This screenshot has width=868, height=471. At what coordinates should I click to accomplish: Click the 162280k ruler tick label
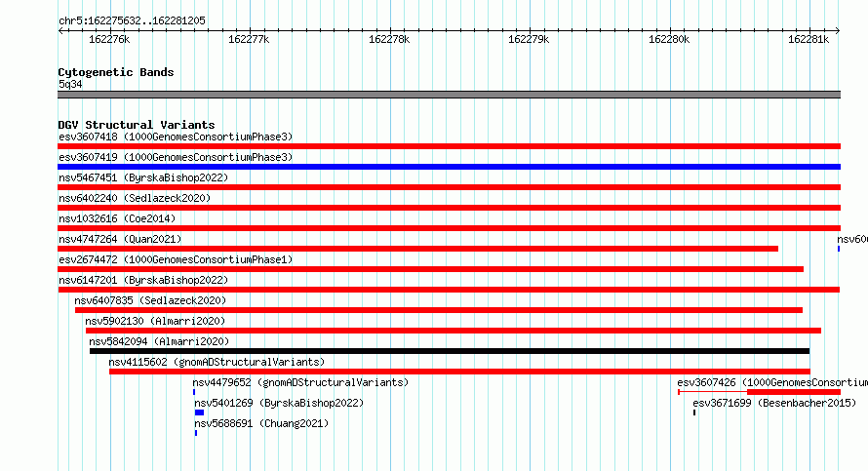(x=669, y=39)
